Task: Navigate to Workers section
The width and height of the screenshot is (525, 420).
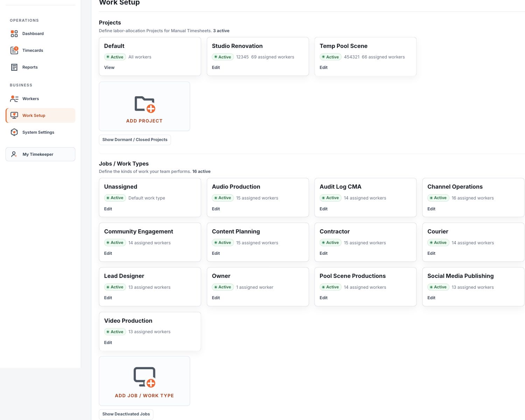Action: (x=40, y=99)
